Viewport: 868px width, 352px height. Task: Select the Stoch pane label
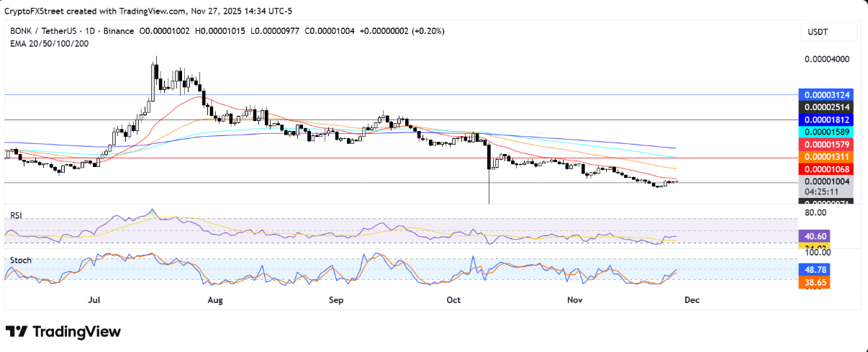[20, 260]
